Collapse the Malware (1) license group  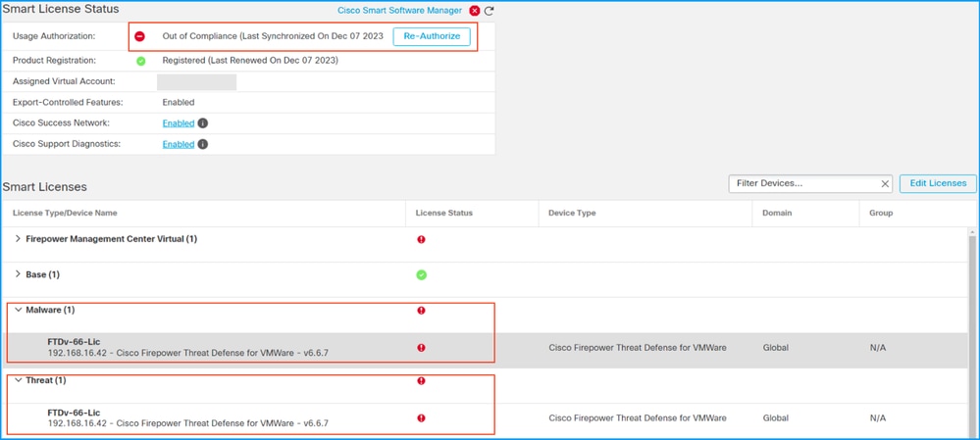(x=18, y=310)
